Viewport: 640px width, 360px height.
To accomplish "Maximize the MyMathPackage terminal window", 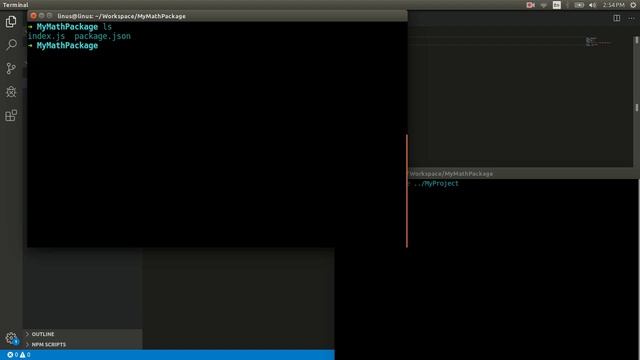I will [49, 16].
